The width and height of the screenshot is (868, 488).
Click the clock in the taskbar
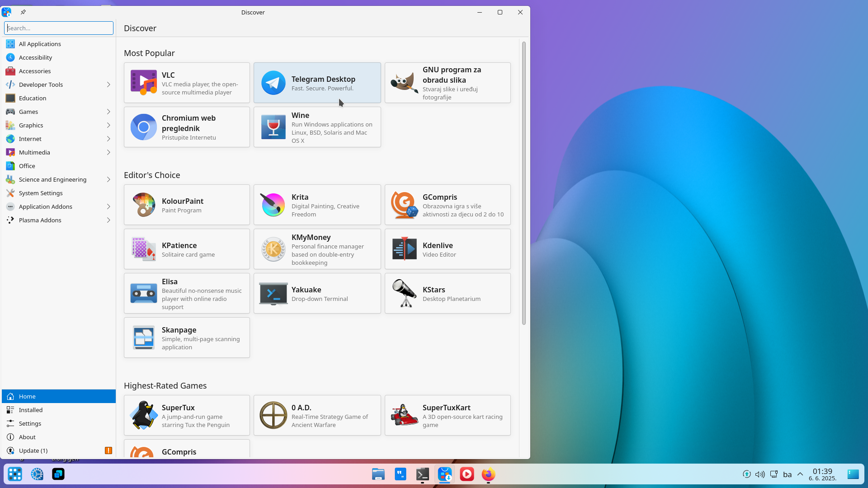822,474
